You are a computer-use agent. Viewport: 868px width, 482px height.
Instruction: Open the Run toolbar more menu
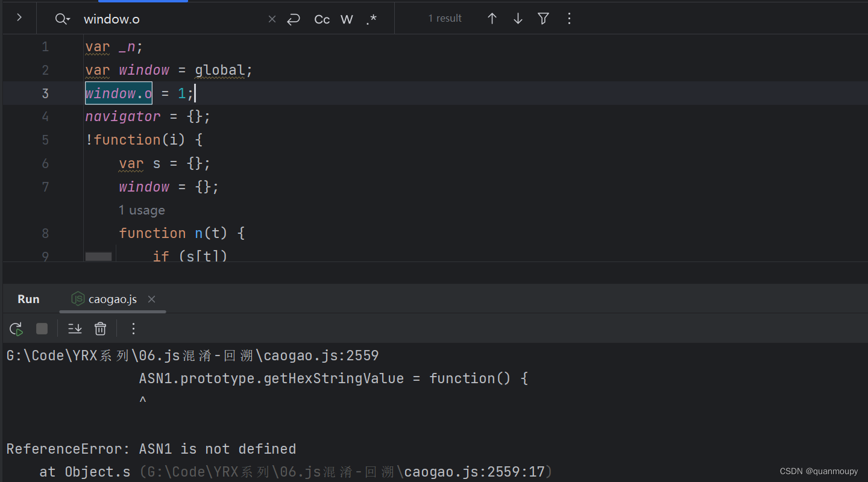coord(134,328)
